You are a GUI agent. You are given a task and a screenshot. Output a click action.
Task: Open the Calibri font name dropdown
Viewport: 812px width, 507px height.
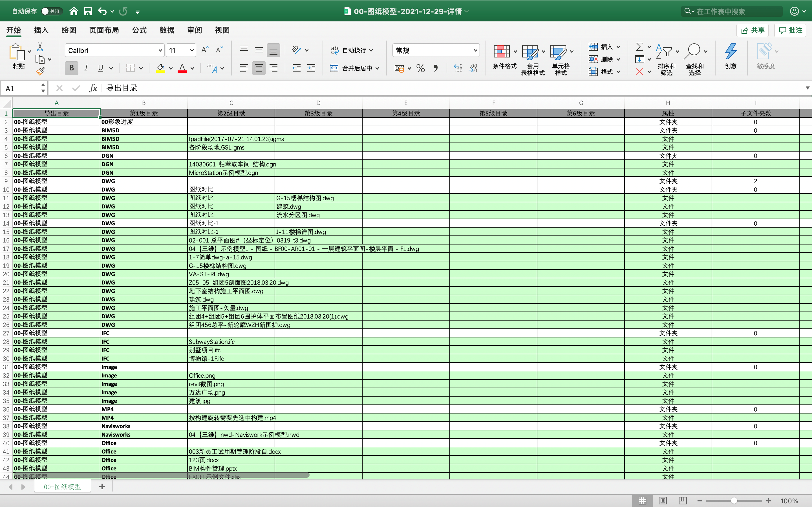[x=160, y=50]
